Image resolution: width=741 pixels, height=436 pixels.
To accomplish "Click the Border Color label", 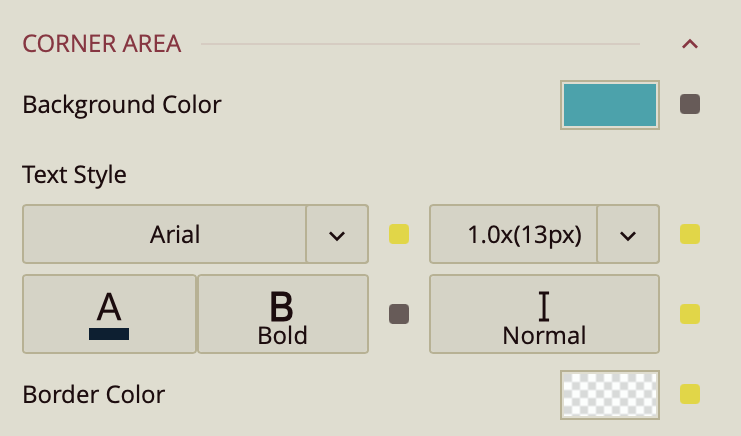I will point(93,394).
